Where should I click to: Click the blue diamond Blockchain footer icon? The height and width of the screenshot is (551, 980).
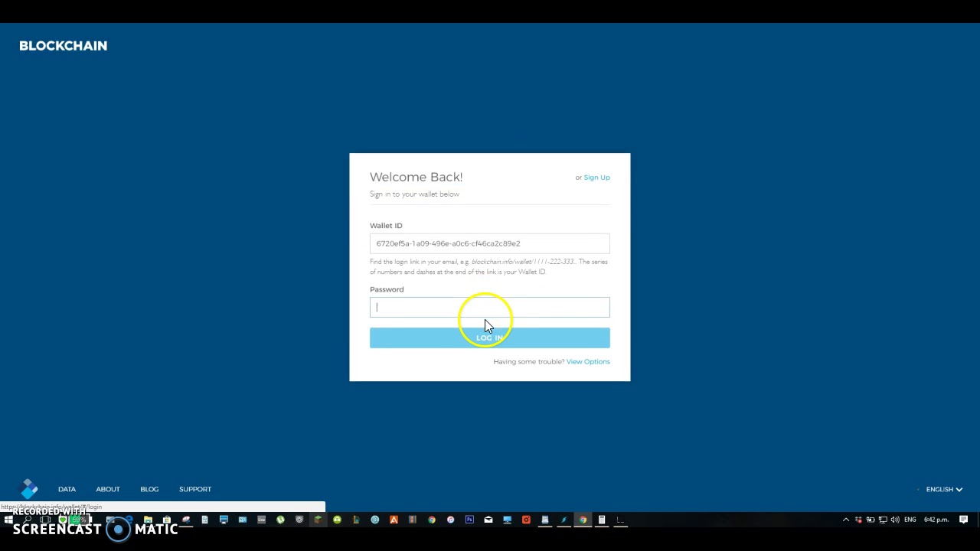point(29,488)
